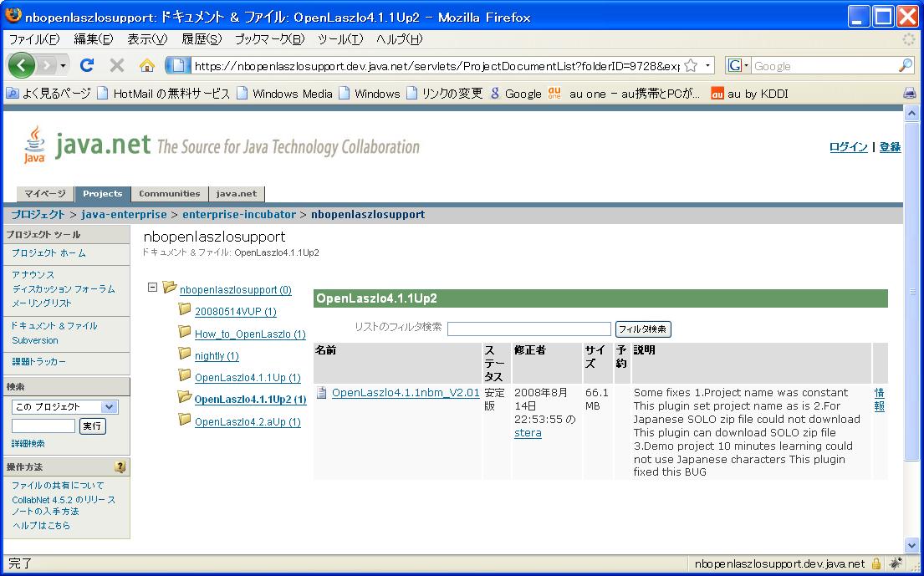Open the 詳細検索 link
The image size is (924, 576).
(x=28, y=443)
